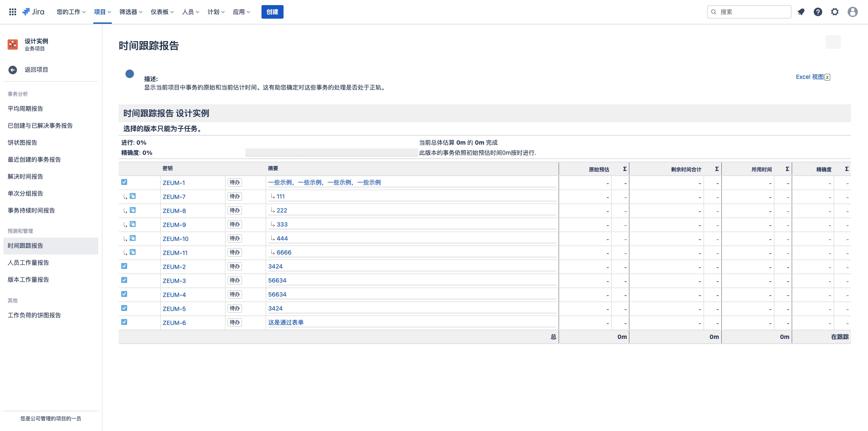The height and width of the screenshot is (431, 868).
Task: Click the subtask type icon for ZEUM-11
Action: click(133, 252)
